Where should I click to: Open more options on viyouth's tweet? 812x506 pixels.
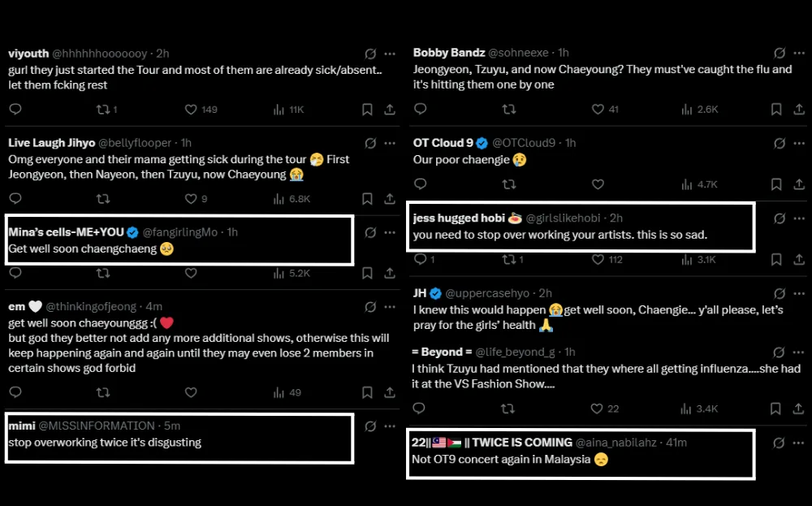tap(391, 54)
